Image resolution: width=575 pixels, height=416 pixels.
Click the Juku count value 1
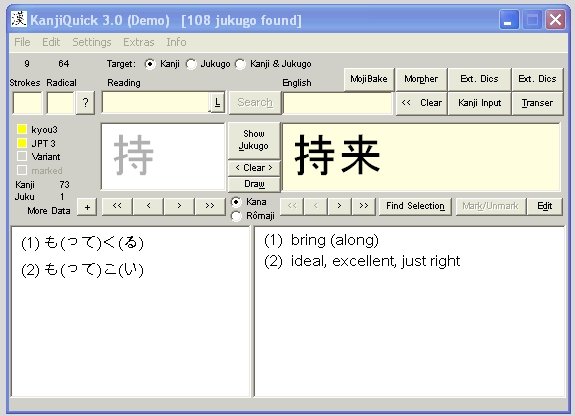click(x=62, y=197)
